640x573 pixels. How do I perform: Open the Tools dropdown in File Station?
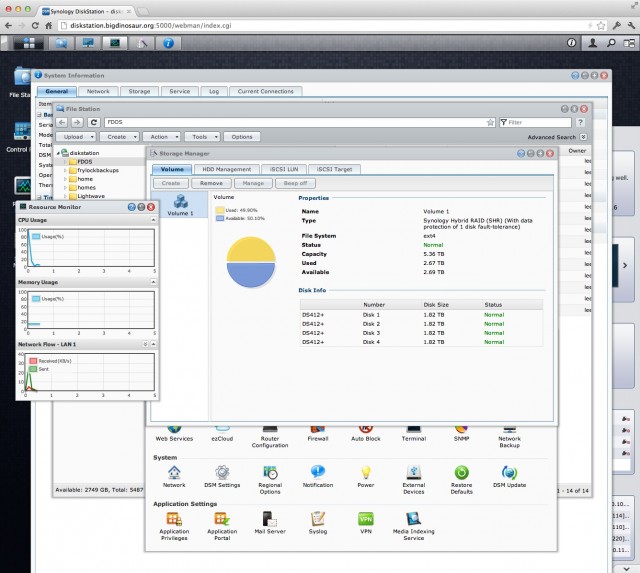202,137
